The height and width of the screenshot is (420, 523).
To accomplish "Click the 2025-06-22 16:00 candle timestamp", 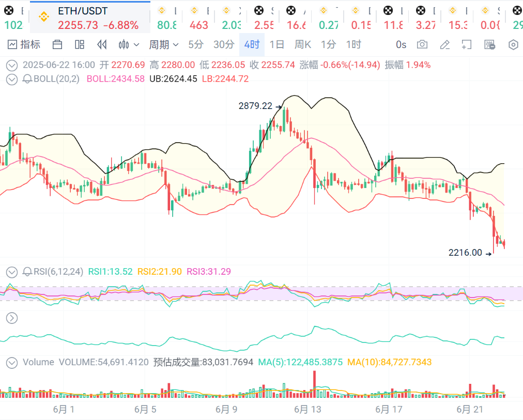I will pos(59,65).
